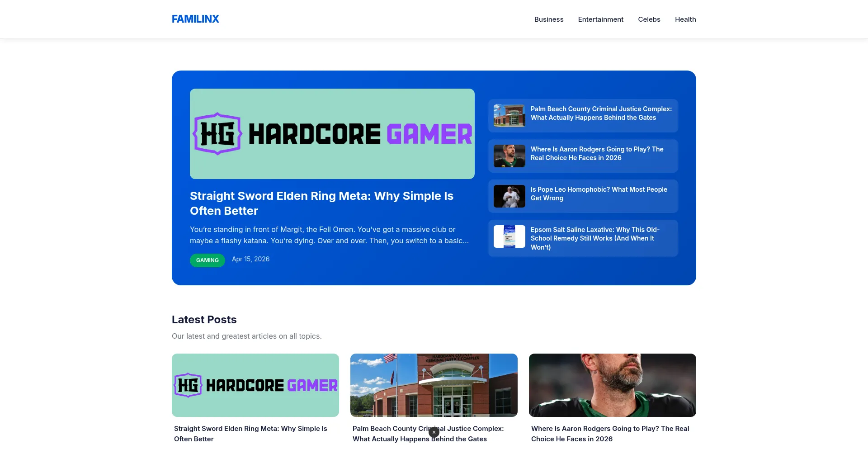Open sidebar thumbnail of Palm Beach justice complex
This screenshot has width=868, height=449.
[509, 116]
